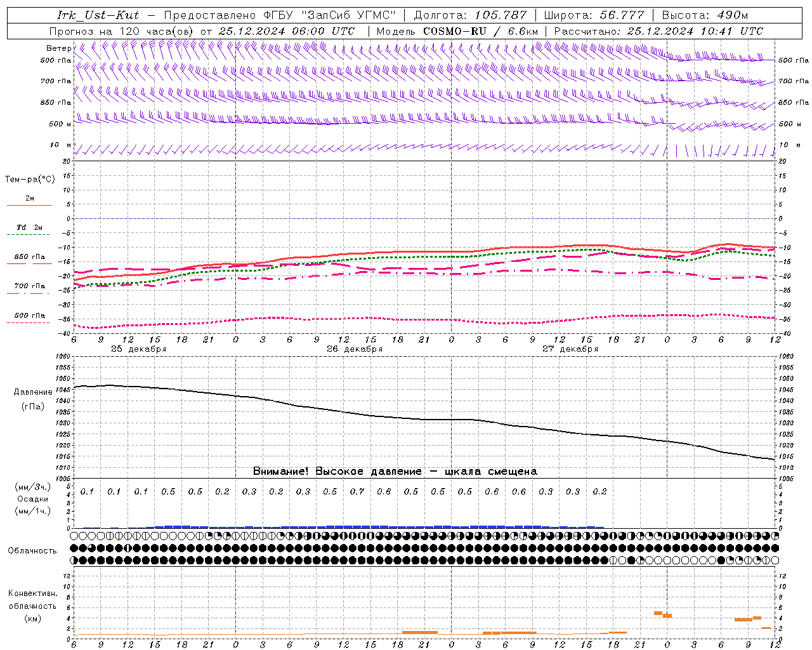Click the 2м temperature legend entry
This screenshot has width=812, height=650.
[x=29, y=201]
